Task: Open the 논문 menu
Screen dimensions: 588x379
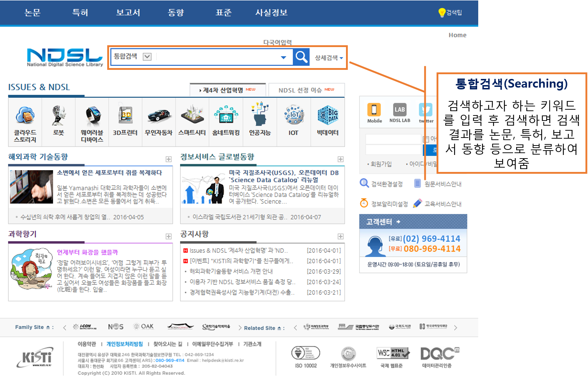Action: (x=32, y=13)
